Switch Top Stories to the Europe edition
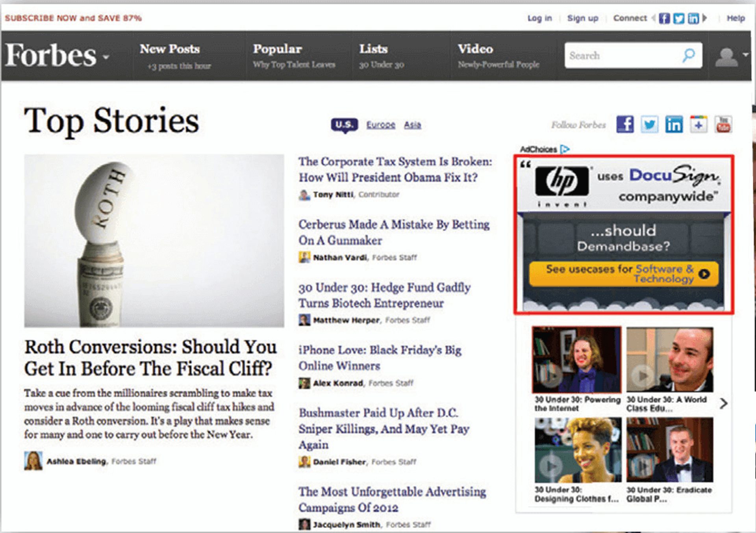This screenshot has width=756, height=533. 381,125
